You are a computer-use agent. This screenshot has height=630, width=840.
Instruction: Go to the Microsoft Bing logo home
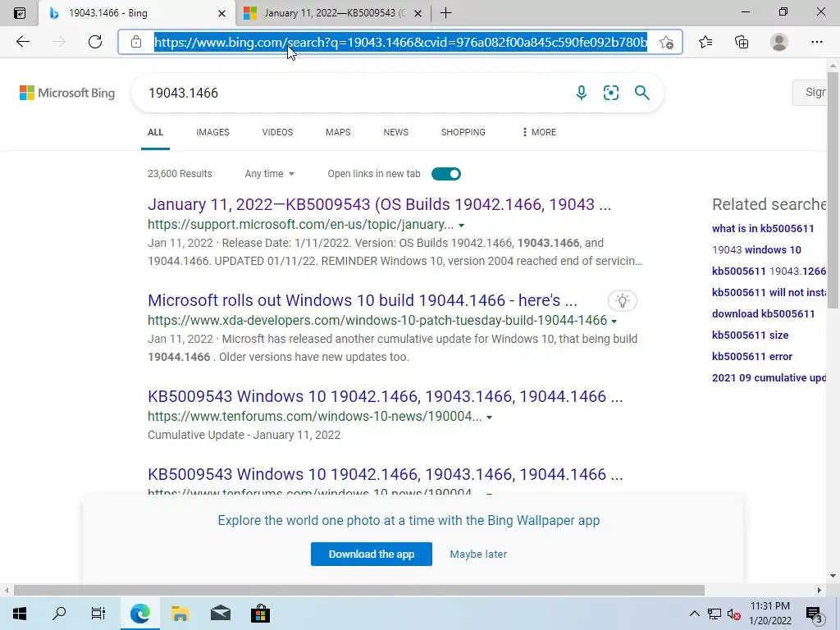coord(67,93)
